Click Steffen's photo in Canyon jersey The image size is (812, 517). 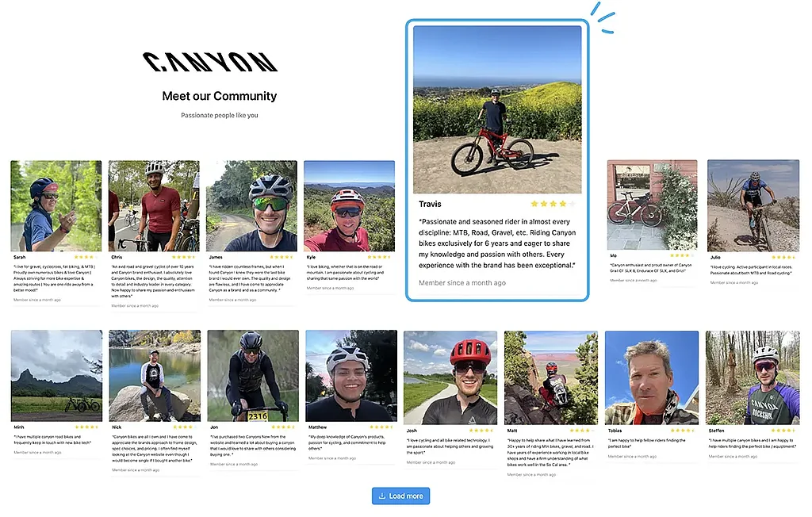point(753,377)
